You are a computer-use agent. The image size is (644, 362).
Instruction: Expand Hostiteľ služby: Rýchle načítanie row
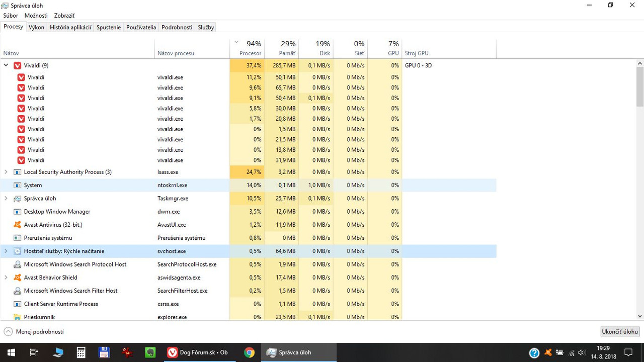coord(6,251)
